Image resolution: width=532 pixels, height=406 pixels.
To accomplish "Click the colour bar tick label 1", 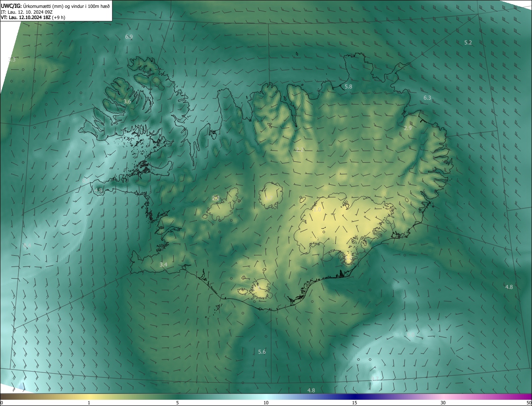I will point(89,403).
